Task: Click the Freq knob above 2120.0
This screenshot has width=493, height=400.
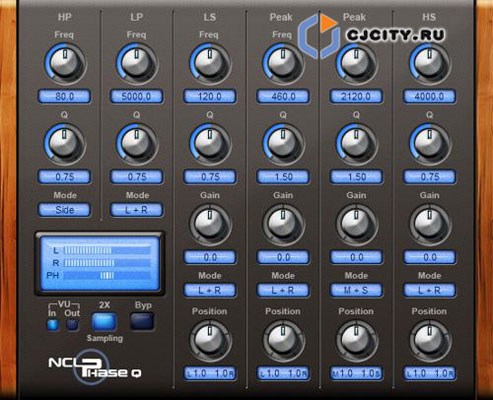Action: tap(357, 63)
